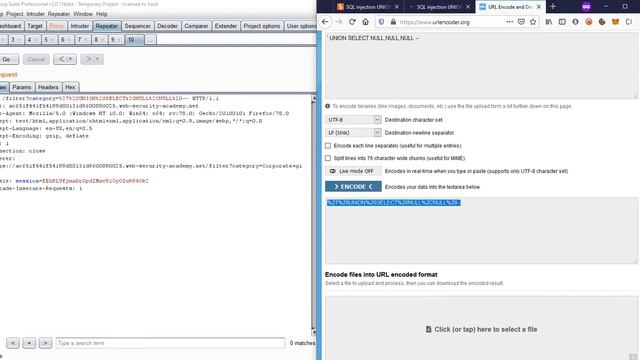Open LF (Unix) newline separator dropdown

coord(353,133)
